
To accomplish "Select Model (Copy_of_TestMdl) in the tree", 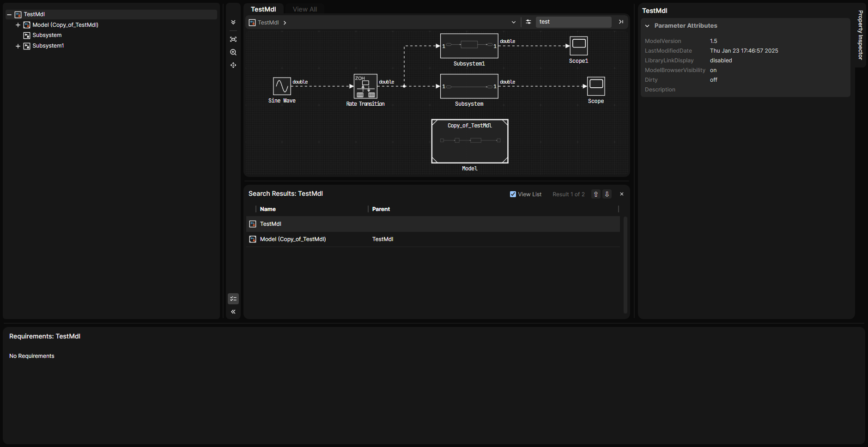I will pos(65,25).
